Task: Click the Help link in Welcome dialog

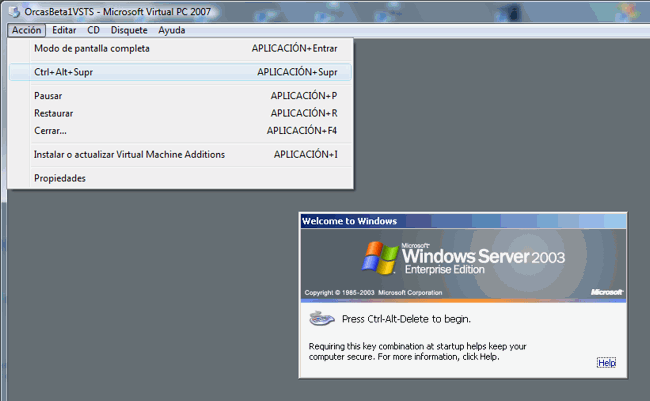Action: (606, 363)
